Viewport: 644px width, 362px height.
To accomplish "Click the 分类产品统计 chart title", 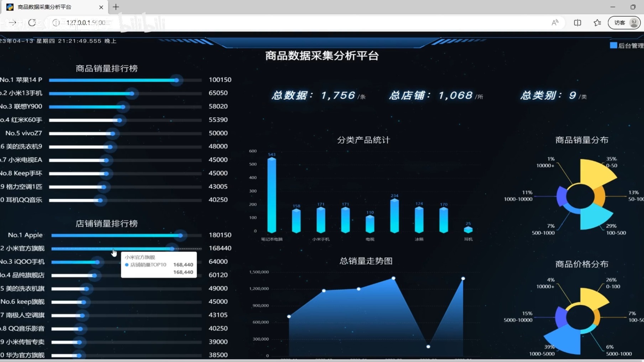I will (363, 140).
